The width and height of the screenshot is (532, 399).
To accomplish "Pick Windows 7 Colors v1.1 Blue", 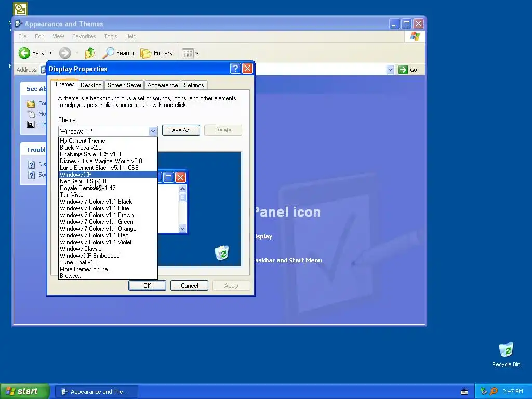I will point(108,208).
